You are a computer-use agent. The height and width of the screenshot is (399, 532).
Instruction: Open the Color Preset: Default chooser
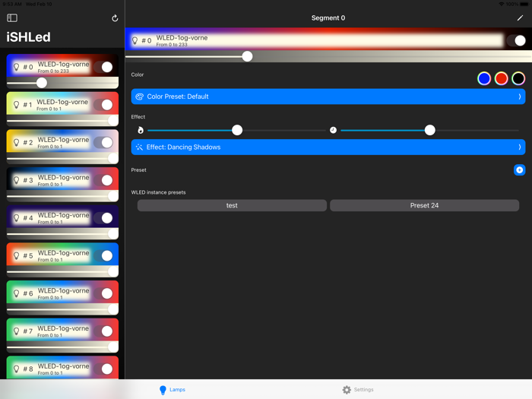click(328, 97)
